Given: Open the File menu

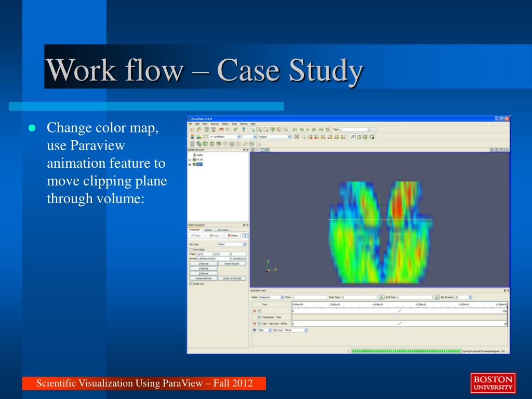Looking at the screenshot, I should (190, 124).
